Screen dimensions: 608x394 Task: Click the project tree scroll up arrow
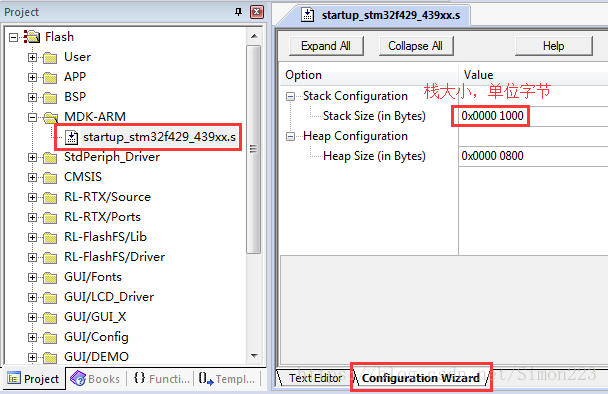click(254, 36)
